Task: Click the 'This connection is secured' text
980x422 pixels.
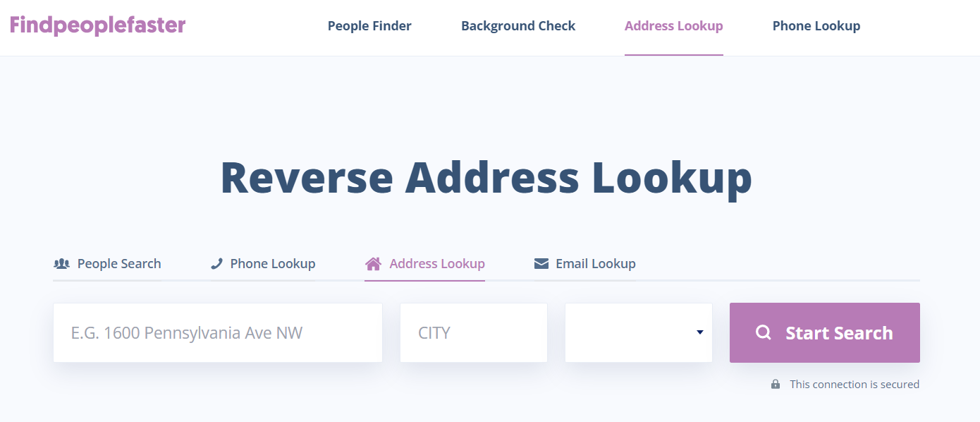Action: (x=855, y=385)
